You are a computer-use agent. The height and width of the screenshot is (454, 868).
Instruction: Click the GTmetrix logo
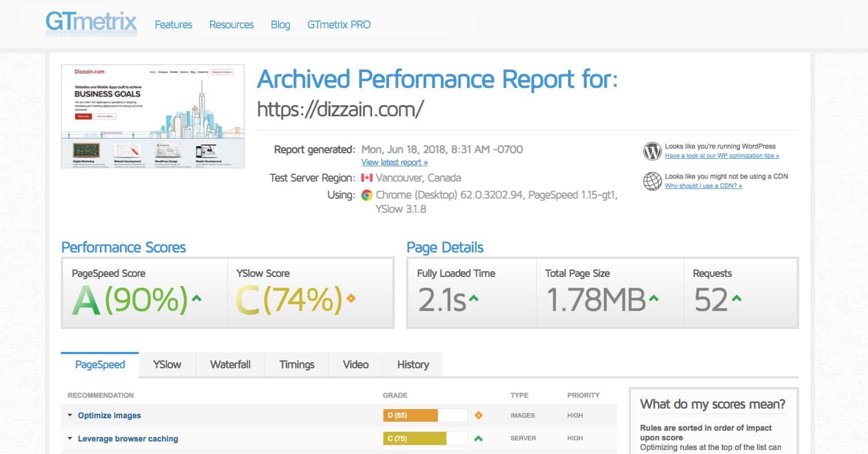click(x=91, y=24)
